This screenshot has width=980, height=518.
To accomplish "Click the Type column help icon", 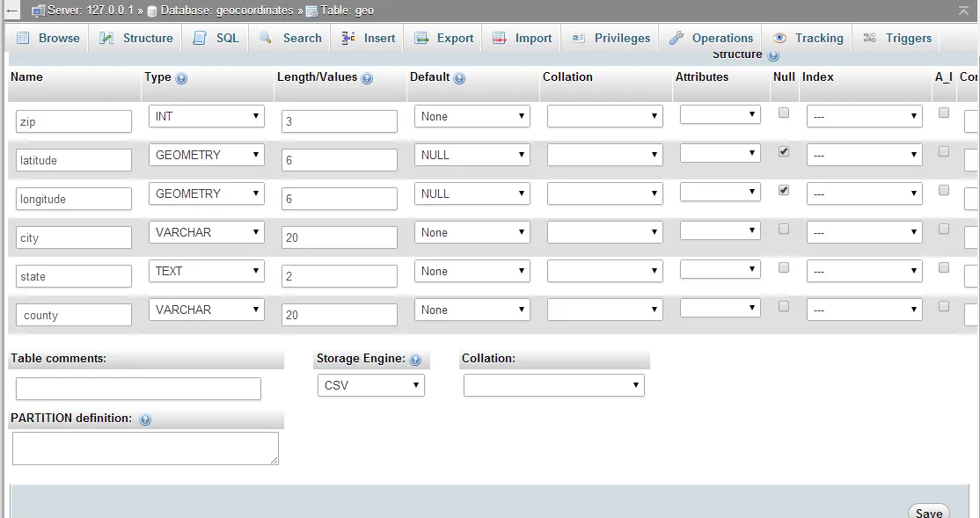I will (x=181, y=78).
